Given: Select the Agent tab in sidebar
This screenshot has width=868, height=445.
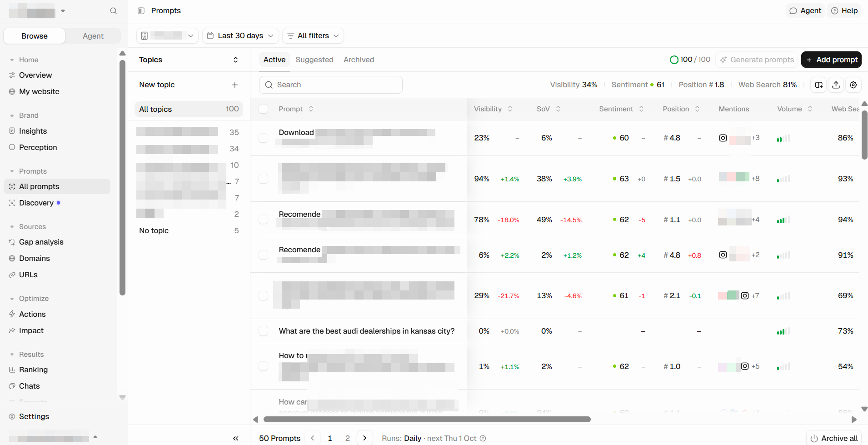Looking at the screenshot, I should point(93,36).
